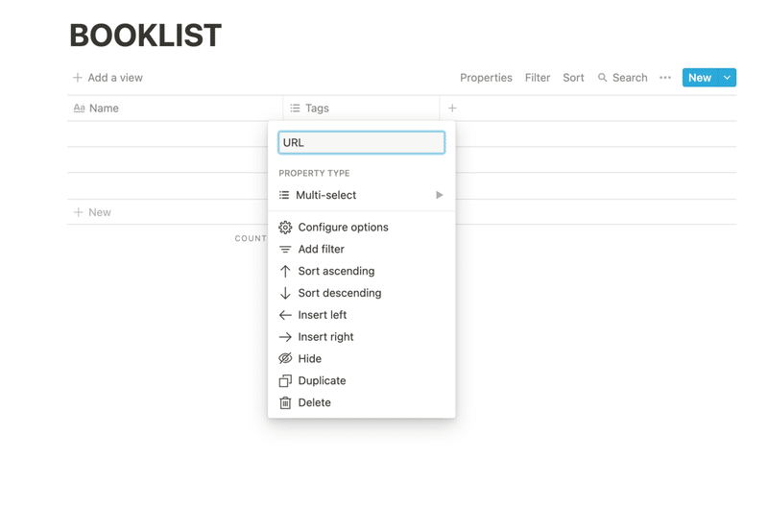
Task: Open Search in the database toolbar
Action: point(622,78)
